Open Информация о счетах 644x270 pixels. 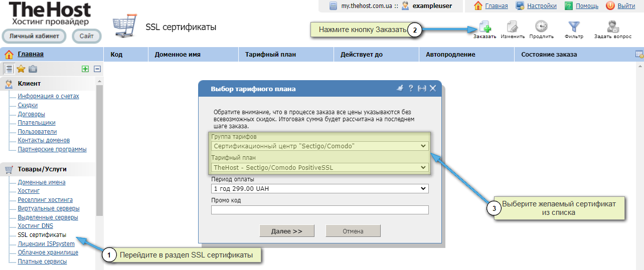click(48, 96)
